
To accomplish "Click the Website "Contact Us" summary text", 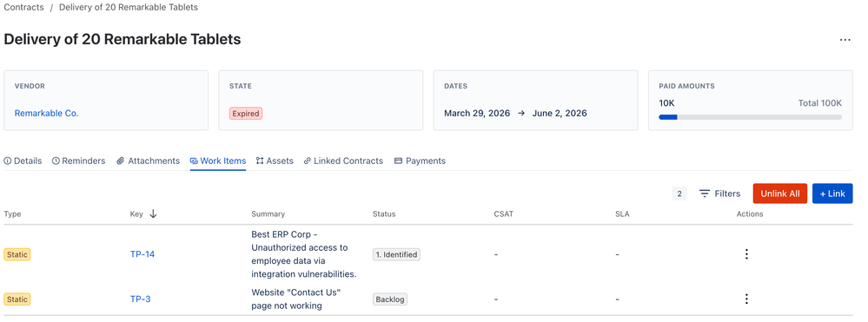I will point(295,299).
